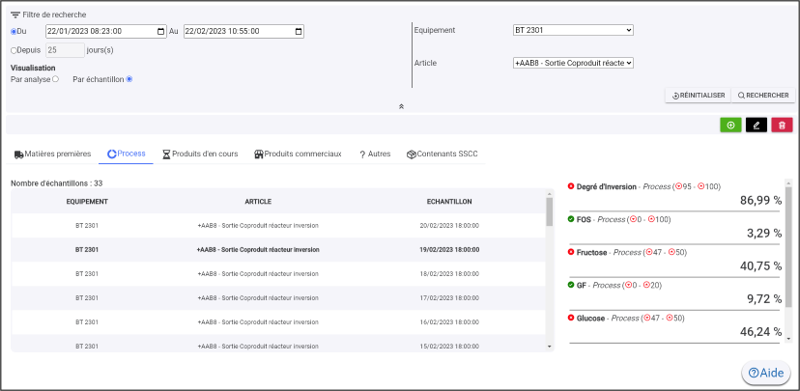Select sample row dated 16/02/2023 18:00:00
800x391 pixels.
point(278,322)
